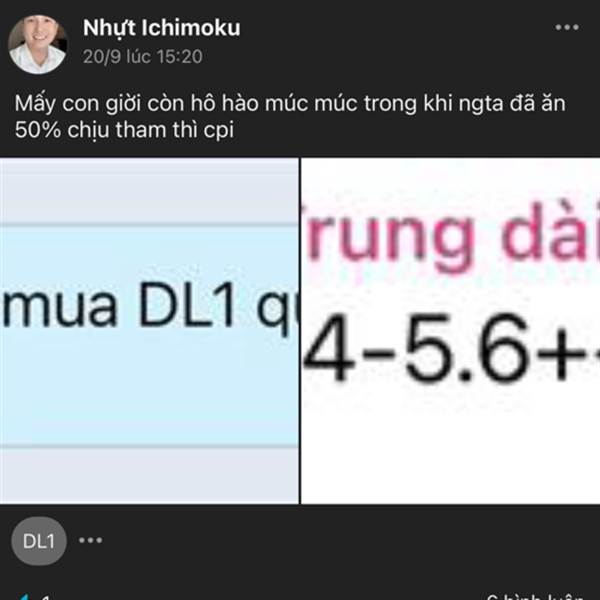Tap the DL1 stock tag chip
The height and width of the screenshot is (600, 600).
pyautogui.click(x=39, y=541)
